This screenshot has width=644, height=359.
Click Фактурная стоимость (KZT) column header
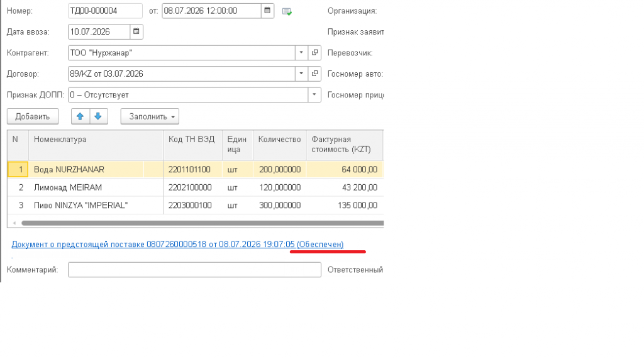[x=345, y=145]
